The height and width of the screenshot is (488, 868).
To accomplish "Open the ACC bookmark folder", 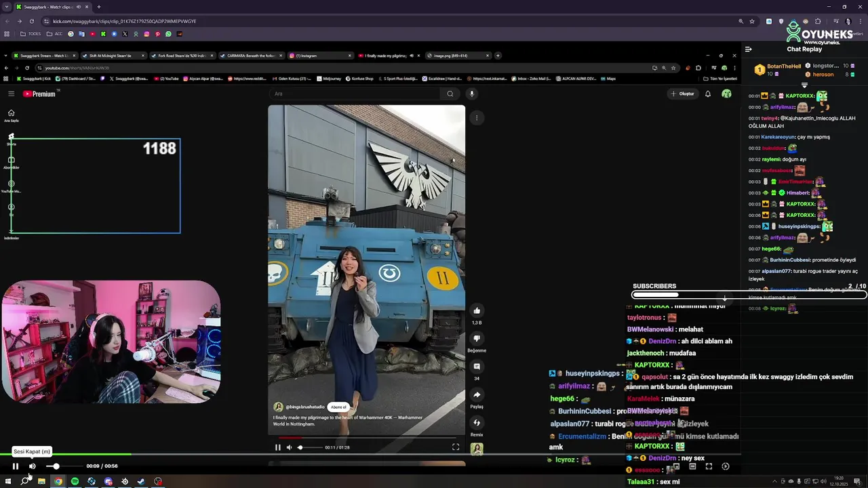I will [x=55, y=34].
